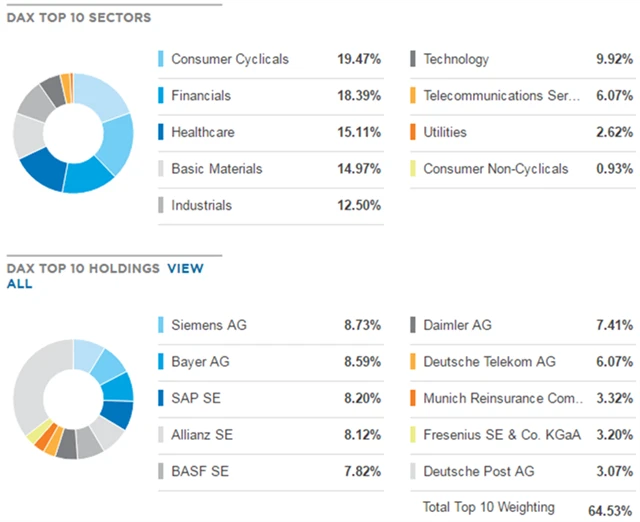
Task: Click the Deutsche Telekom AG color swatch
Action: coord(413,362)
